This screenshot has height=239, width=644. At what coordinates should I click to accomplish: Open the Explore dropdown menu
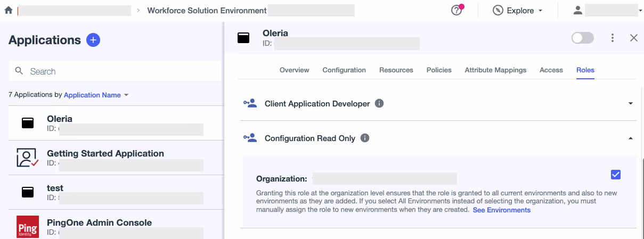(517, 10)
